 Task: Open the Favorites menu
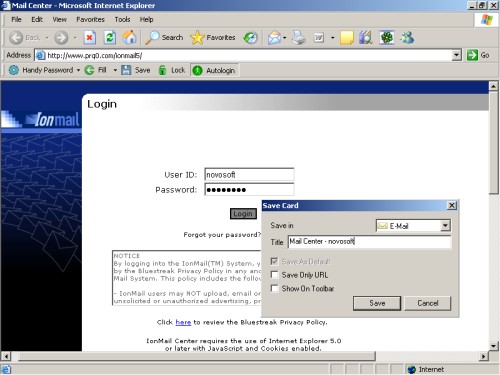point(90,20)
